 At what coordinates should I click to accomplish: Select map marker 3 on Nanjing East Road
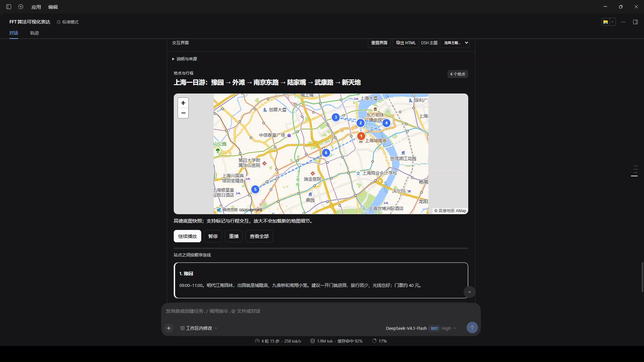click(x=336, y=117)
